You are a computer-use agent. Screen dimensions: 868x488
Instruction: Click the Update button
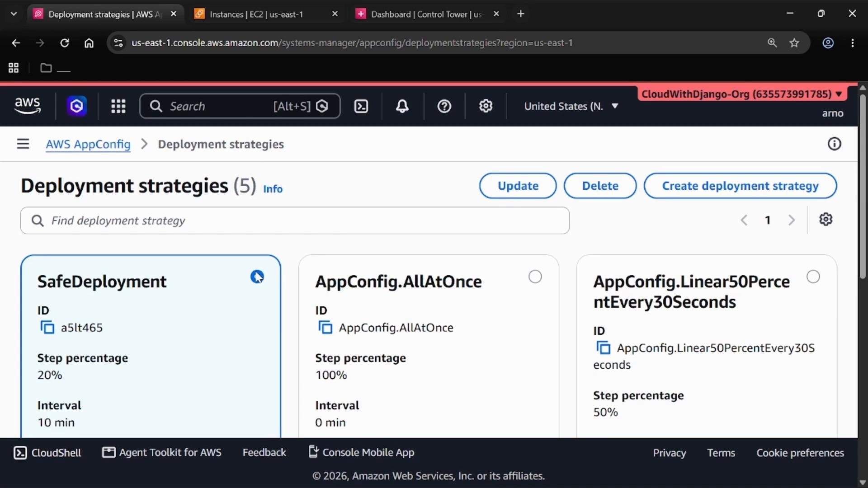[518, 186]
